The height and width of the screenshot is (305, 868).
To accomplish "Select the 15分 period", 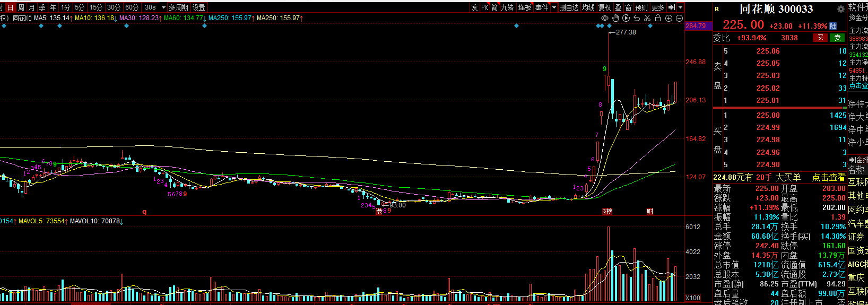I will [96, 7].
